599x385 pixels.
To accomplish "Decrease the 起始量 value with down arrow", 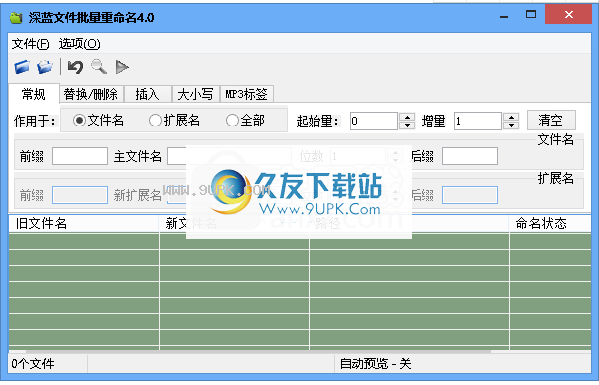I will (407, 125).
